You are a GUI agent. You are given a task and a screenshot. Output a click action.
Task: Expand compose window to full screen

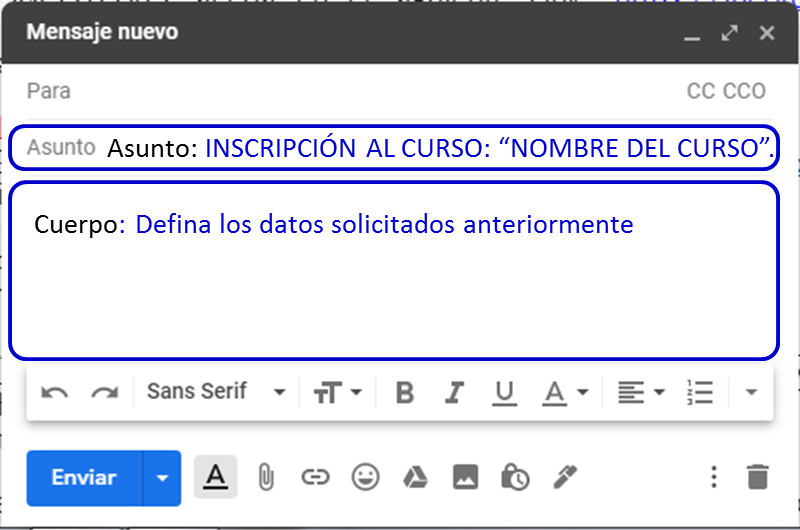(x=730, y=33)
